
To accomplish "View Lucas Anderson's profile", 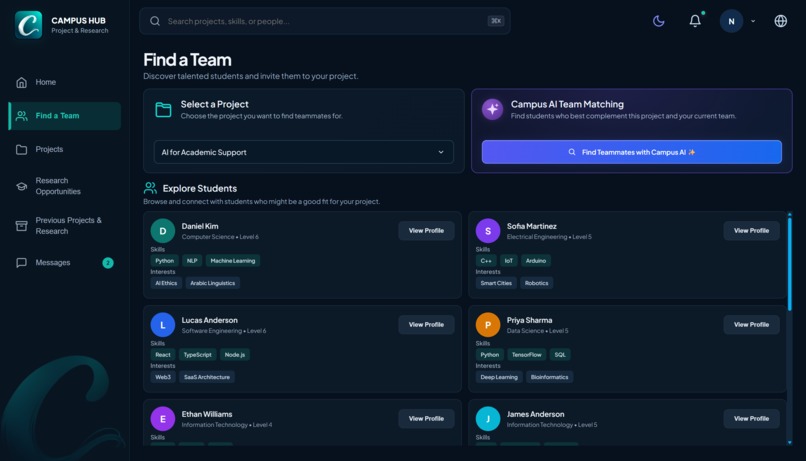I will pos(426,325).
